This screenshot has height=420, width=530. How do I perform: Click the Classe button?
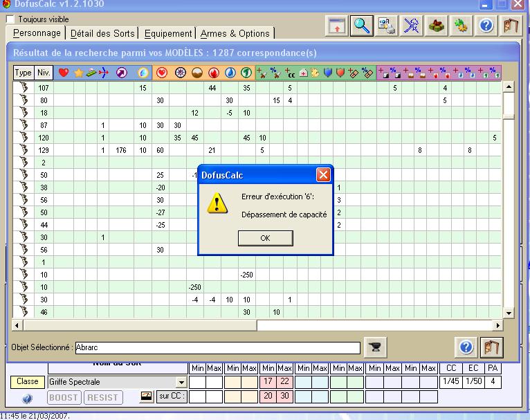click(28, 381)
